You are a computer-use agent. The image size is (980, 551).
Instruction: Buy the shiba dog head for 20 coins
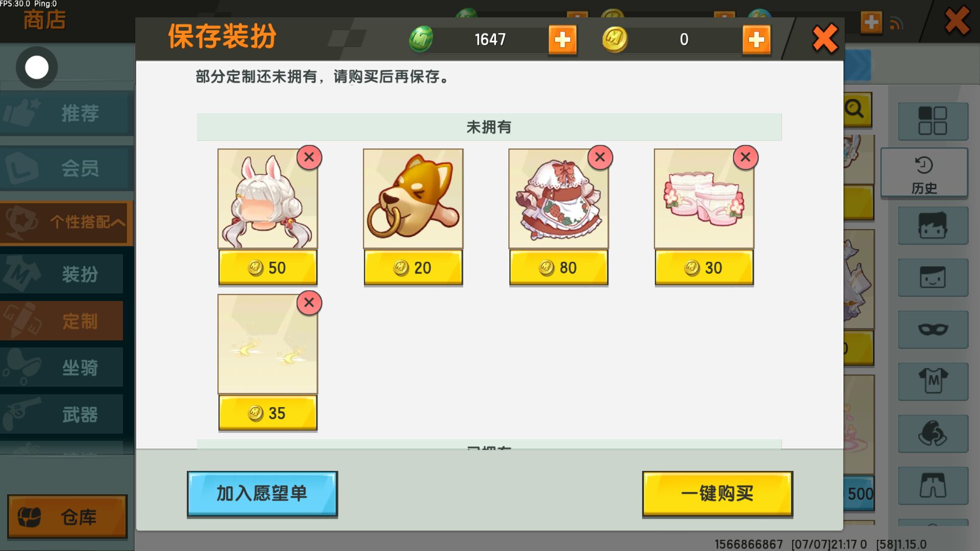tap(413, 268)
